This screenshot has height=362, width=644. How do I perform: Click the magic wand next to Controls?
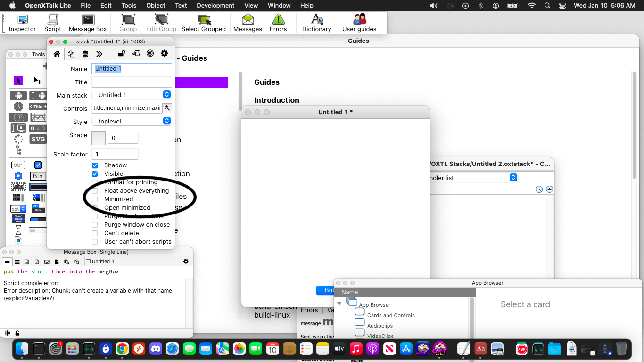(x=167, y=108)
